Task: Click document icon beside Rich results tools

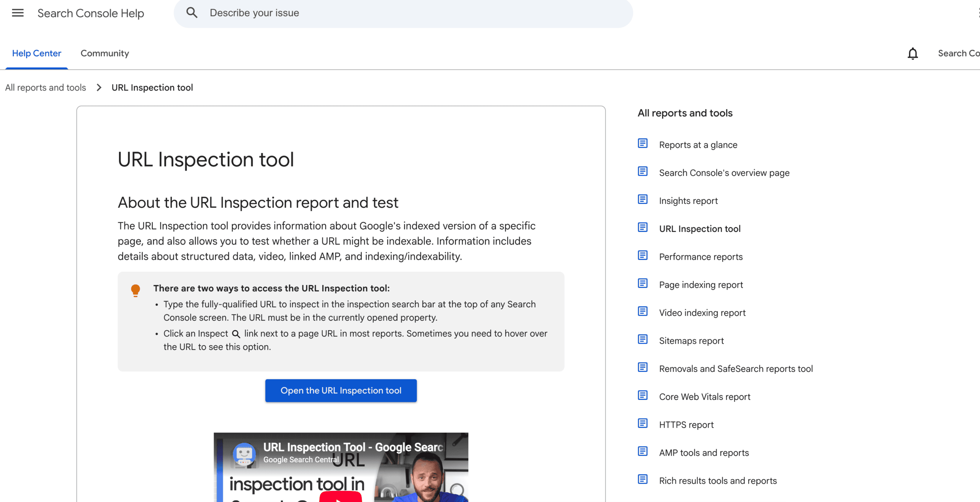Action: tap(643, 479)
